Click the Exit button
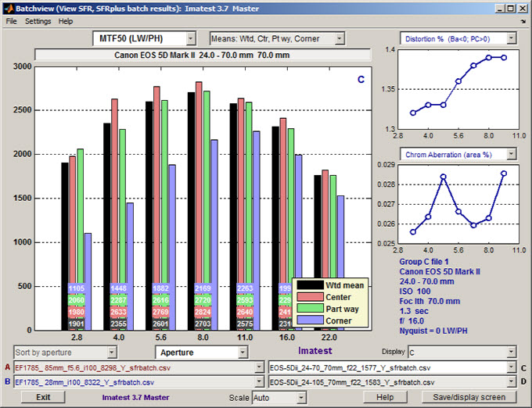This screenshot has height=408, width=532. click(43, 397)
